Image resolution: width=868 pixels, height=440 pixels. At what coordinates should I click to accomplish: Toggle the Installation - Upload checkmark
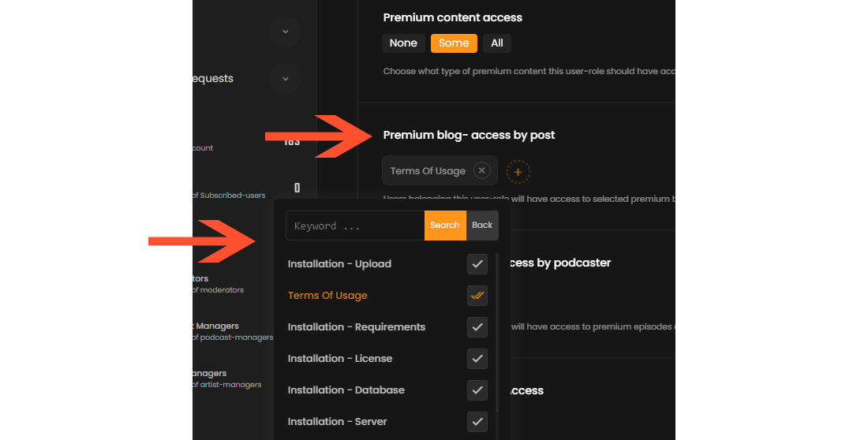click(477, 264)
